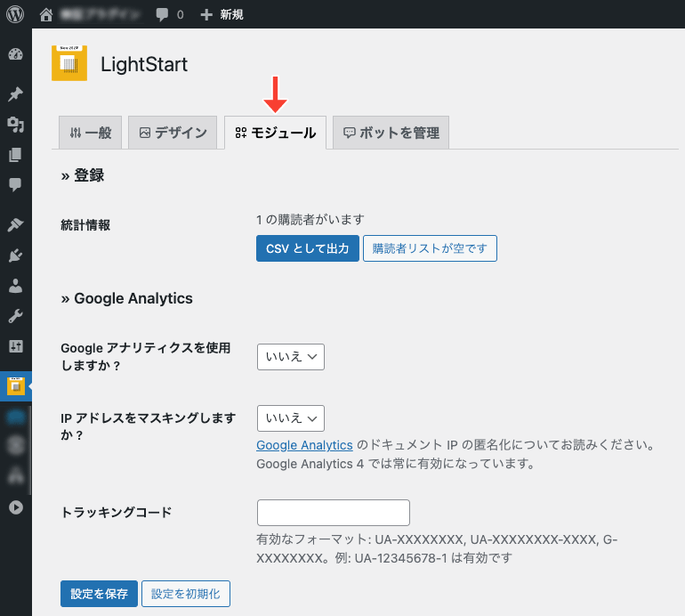Open the WordPress logo menu
685x616 pixels.
coord(15,14)
